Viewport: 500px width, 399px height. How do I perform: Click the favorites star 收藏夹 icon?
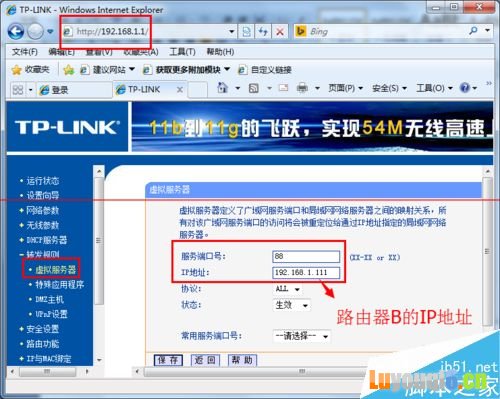pyautogui.click(x=17, y=70)
